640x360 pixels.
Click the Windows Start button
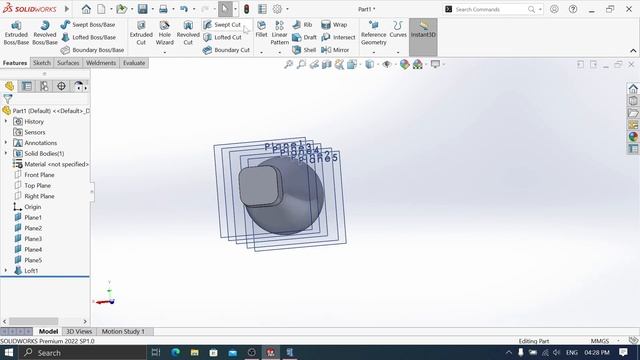click(x=9, y=352)
